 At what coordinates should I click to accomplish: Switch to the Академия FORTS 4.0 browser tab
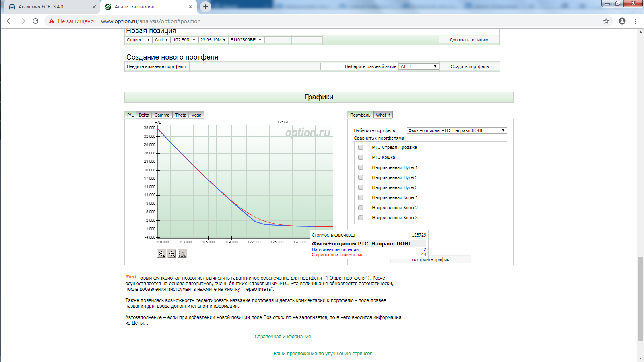[52, 7]
